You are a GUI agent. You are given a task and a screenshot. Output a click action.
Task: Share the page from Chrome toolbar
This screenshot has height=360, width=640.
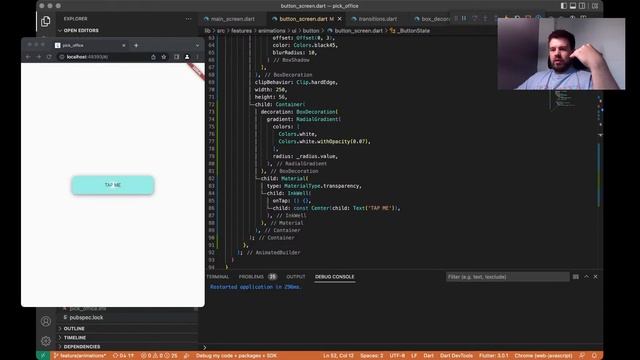(x=153, y=57)
